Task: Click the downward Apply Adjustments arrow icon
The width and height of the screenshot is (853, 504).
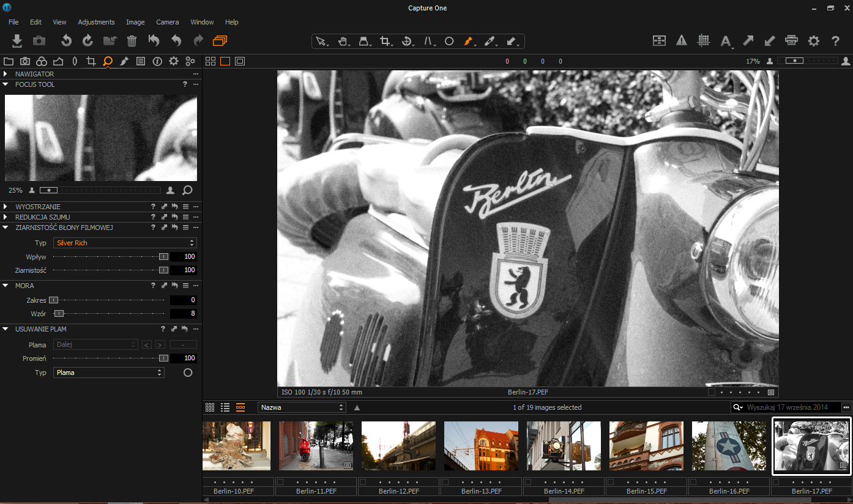Action: click(770, 41)
